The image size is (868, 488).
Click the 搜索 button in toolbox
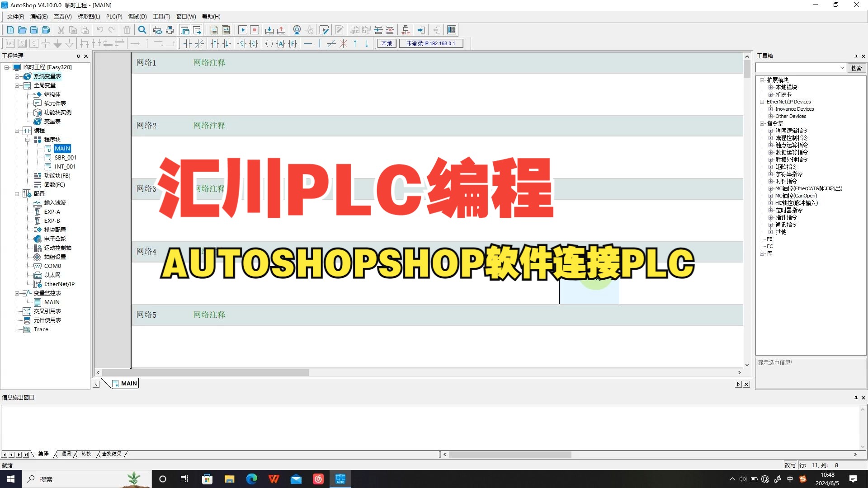[856, 68]
